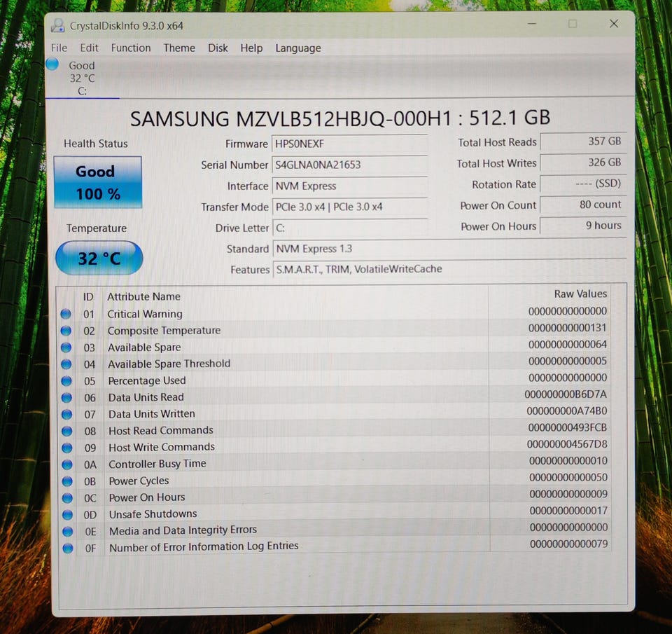Viewport: 672px width, 634px height.
Task: Click raw value 000000000A74B0
Action: (566, 411)
